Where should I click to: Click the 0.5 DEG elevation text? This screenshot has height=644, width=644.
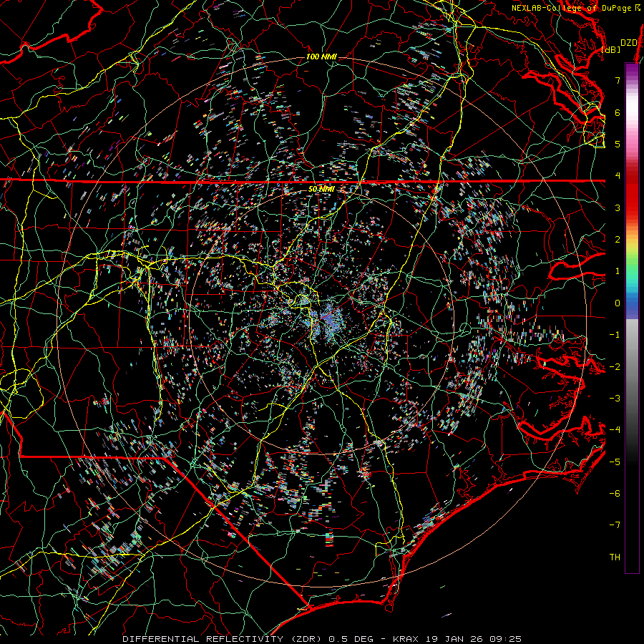351,639
